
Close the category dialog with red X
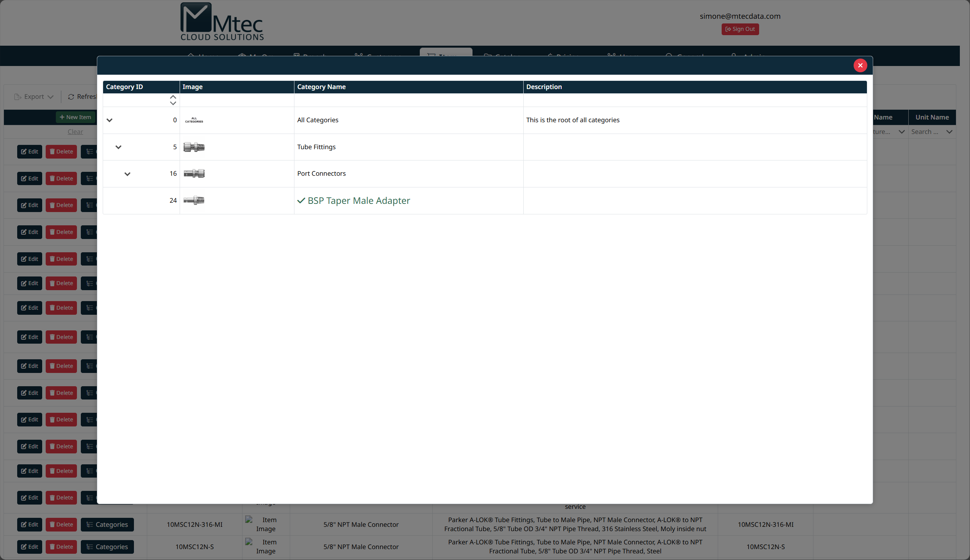pos(860,66)
